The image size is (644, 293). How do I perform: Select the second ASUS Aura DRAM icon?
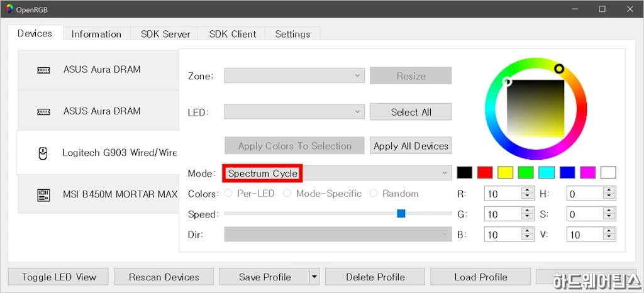[43, 111]
